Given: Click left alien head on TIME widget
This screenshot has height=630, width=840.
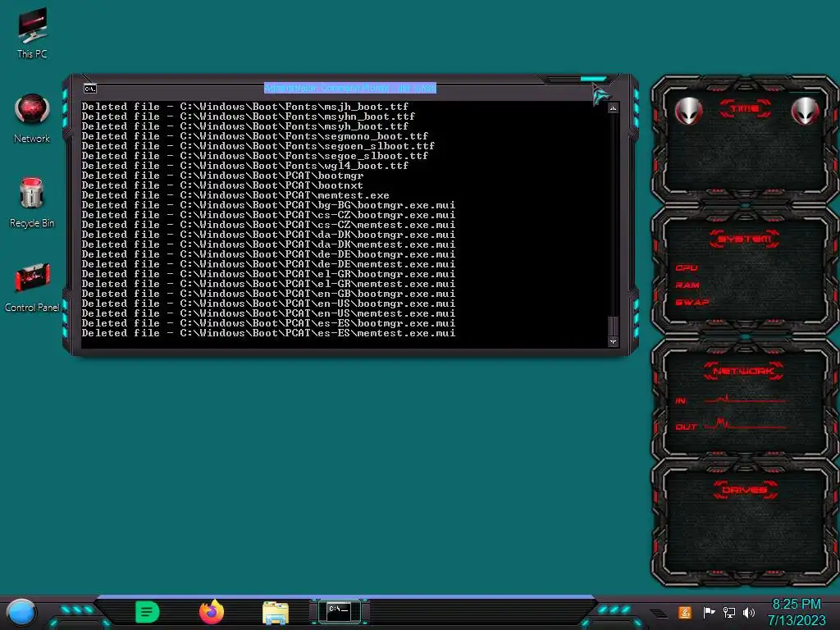Looking at the screenshot, I should pos(688,111).
